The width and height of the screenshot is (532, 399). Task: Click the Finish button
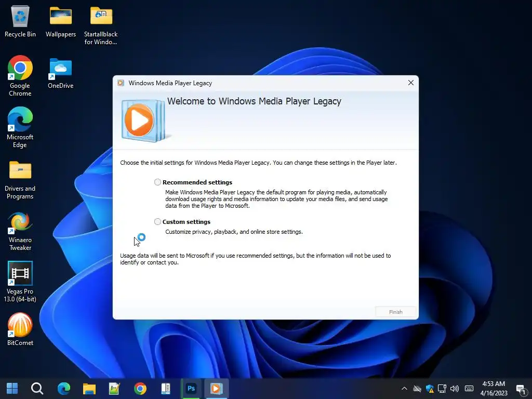coord(395,312)
